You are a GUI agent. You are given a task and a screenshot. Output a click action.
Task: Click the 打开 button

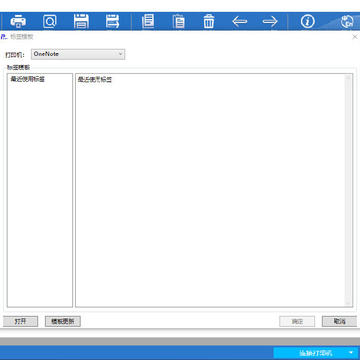[x=20, y=321]
